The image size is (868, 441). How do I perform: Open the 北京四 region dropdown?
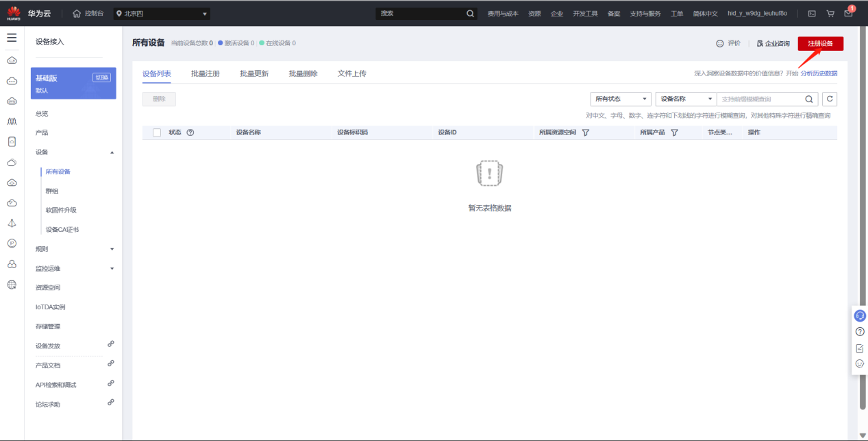pyautogui.click(x=162, y=13)
